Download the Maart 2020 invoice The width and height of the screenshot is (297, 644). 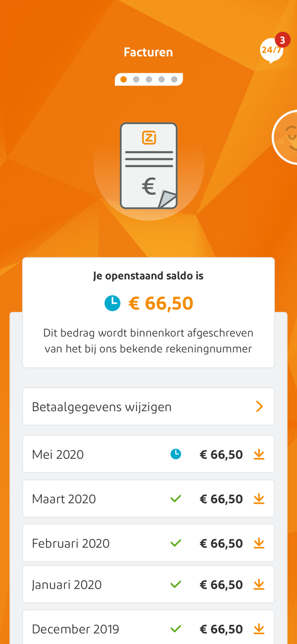click(x=259, y=498)
